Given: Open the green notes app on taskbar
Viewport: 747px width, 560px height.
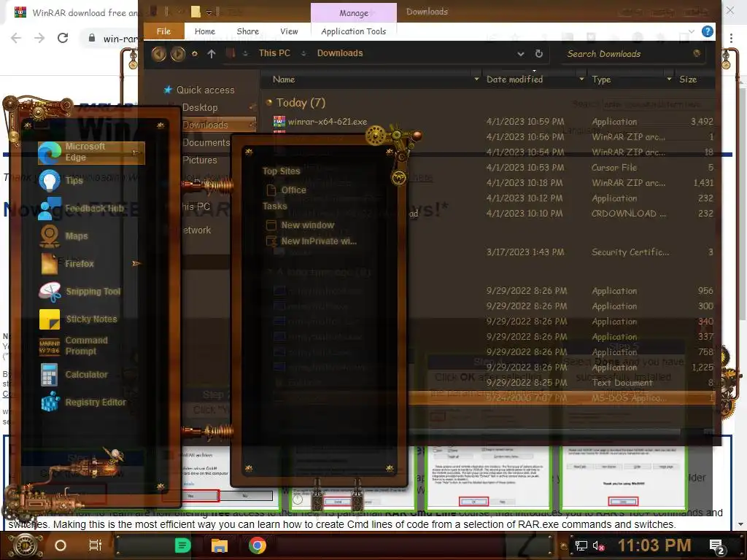Looking at the screenshot, I should (182, 545).
